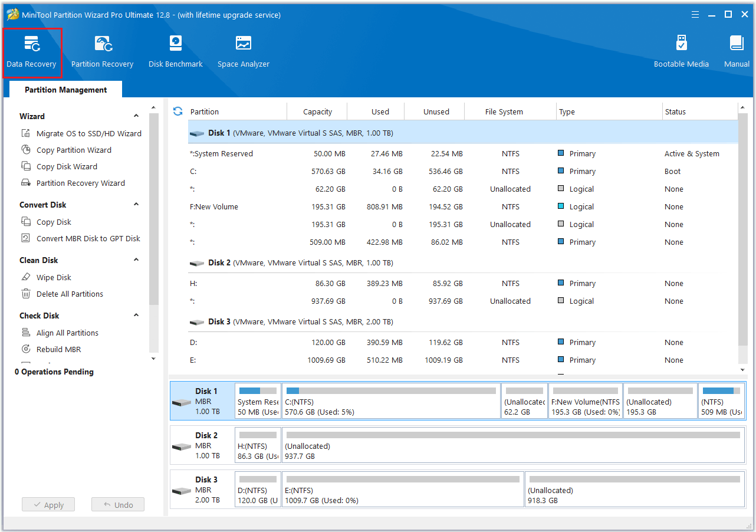Collapse the Check Disk section
This screenshot has width=756, height=532.
click(x=136, y=316)
